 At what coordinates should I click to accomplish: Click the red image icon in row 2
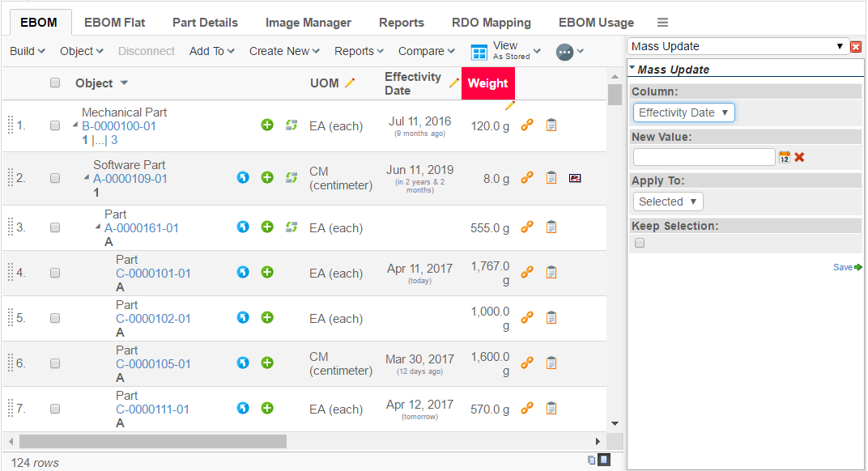tap(575, 178)
